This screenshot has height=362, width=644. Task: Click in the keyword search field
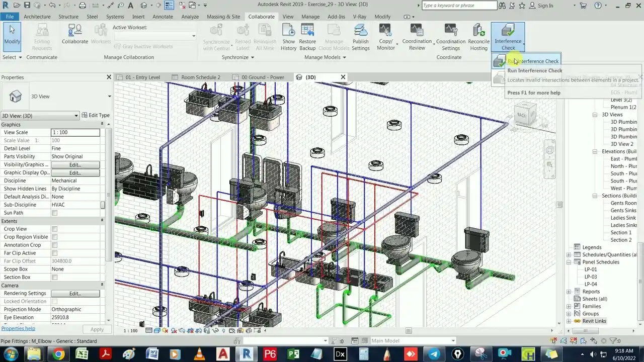(459, 6)
